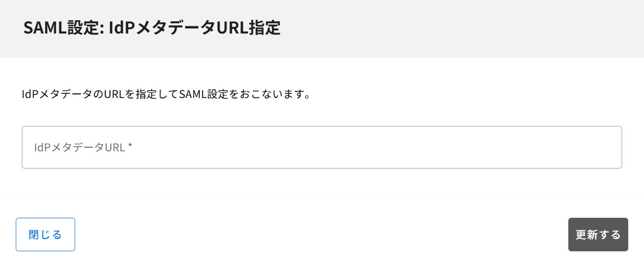Click the 閉じる button

point(45,235)
